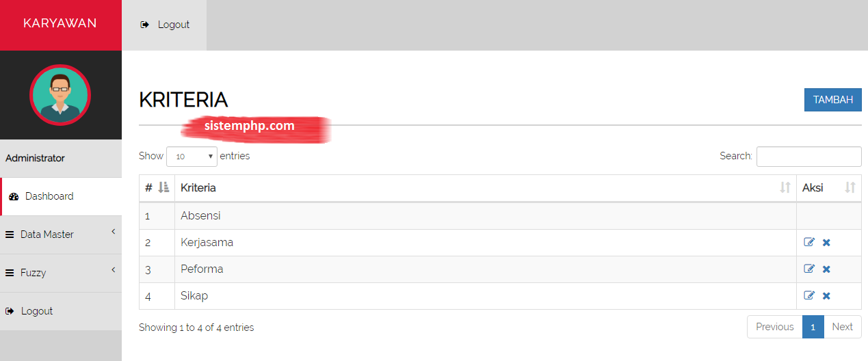Click the delete icon for Peforma
The width and height of the screenshot is (868, 361).
tap(826, 269)
